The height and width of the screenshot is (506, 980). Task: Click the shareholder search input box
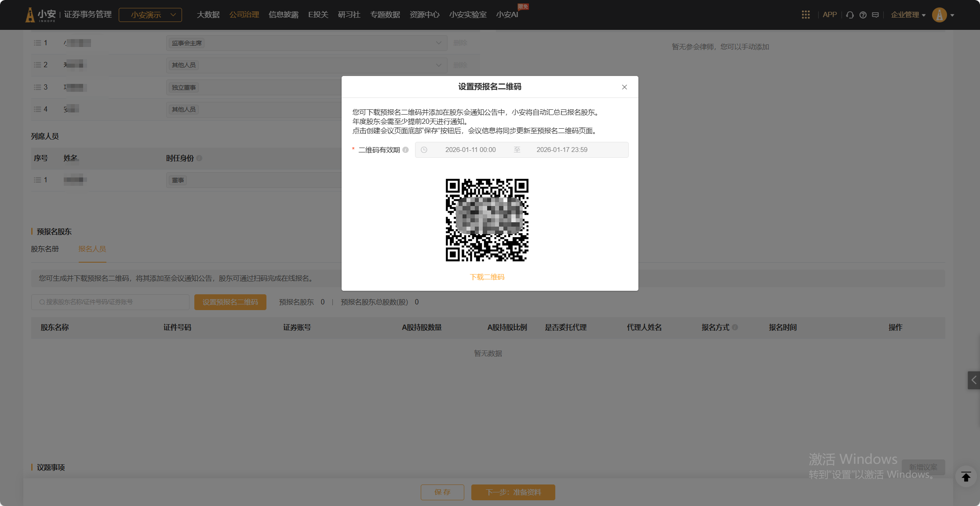(x=110, y=302)
